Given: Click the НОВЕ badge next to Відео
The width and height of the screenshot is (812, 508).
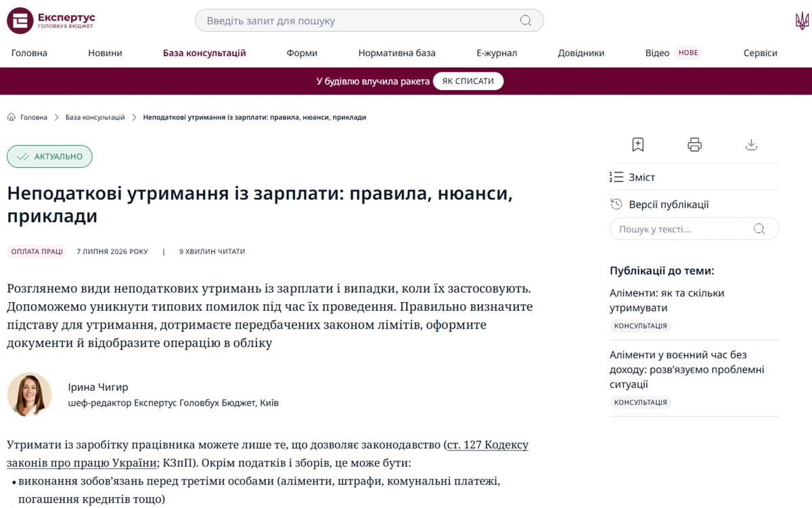Looking at the screenshot, I should tap(688, 53).
